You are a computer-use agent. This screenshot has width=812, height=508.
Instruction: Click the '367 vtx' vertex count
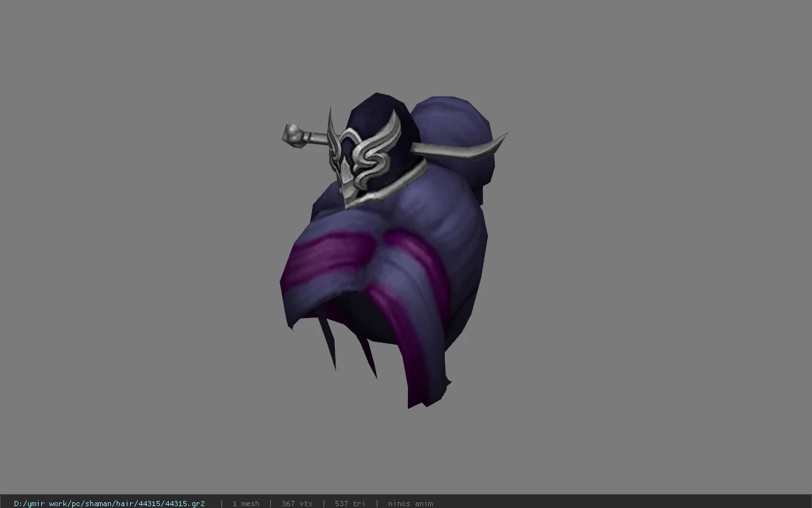click(x=297, y=504)
